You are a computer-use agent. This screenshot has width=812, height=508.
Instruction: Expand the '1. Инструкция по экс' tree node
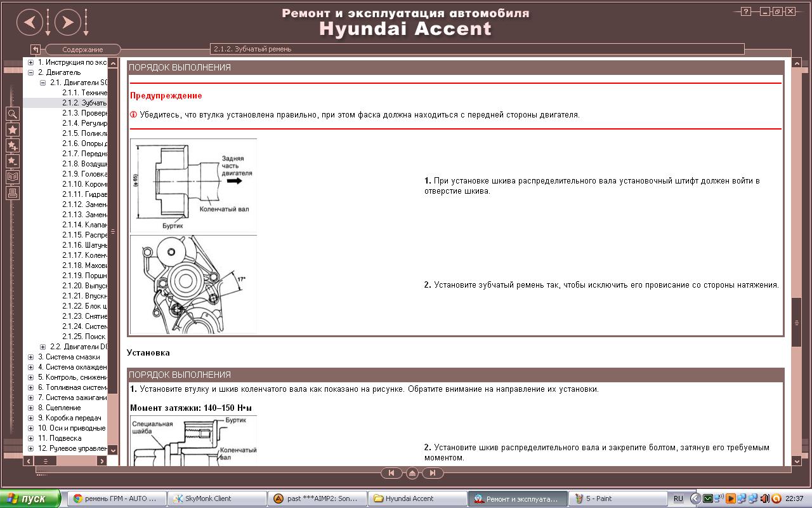[31, 62]
